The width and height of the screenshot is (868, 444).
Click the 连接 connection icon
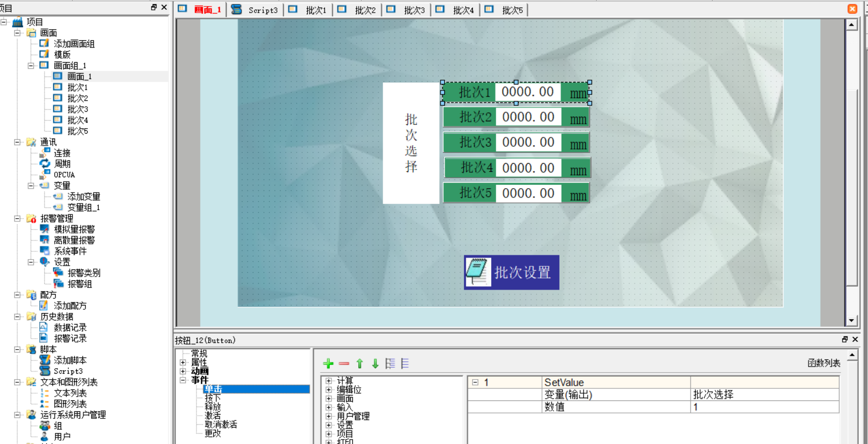click(x=45, y=153)
